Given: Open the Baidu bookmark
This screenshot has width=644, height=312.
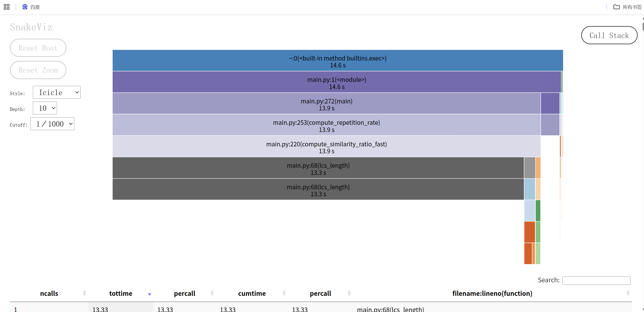Looking at the screenshot, I should click(31, 7).
